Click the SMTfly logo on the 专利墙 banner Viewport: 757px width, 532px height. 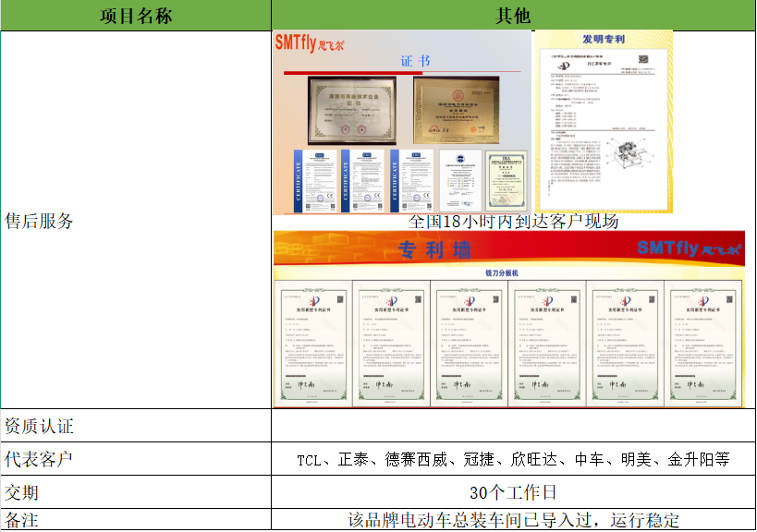pyautogui.click(x=689, y=248)
